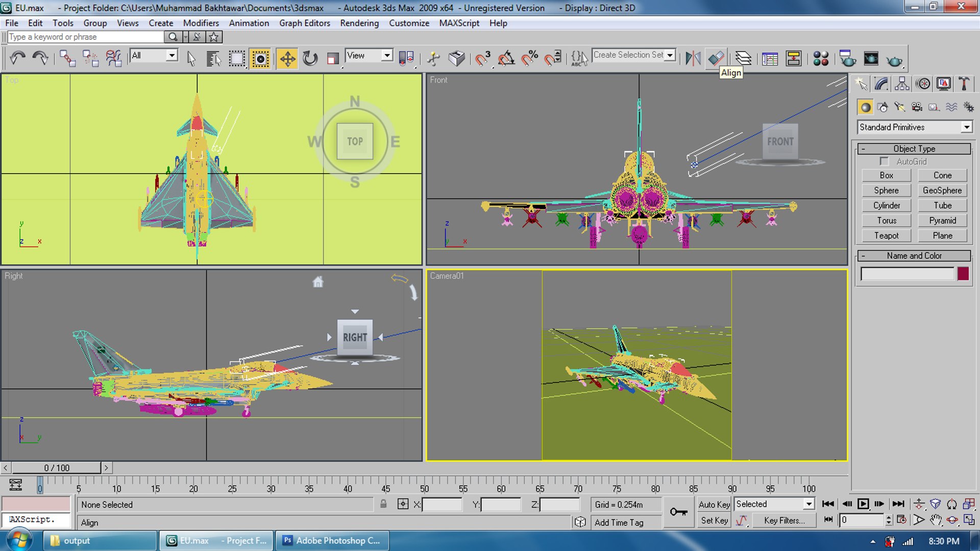The width and height of the screenshot is (980, 551).
Task: Click the Align tool icon
Action: point(716,59)
